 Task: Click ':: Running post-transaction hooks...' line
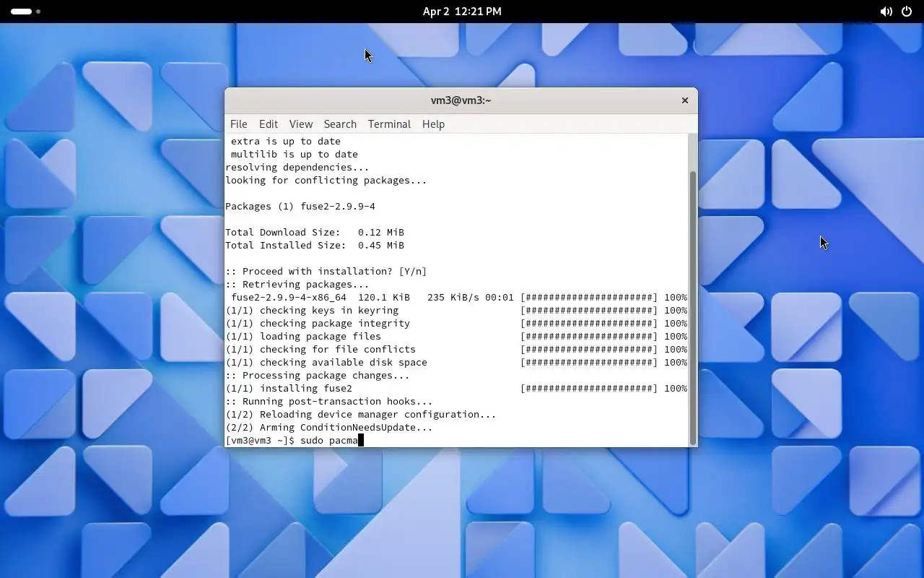(x=329, y=401)
